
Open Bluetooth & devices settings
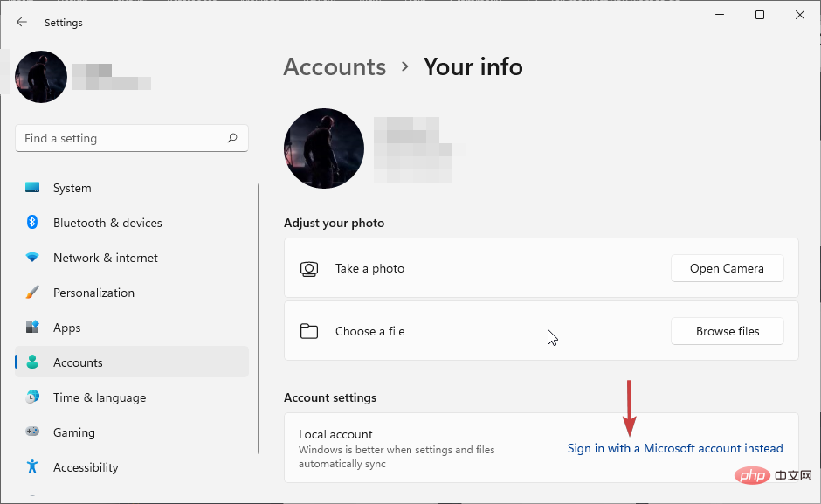tap(132, 223)
